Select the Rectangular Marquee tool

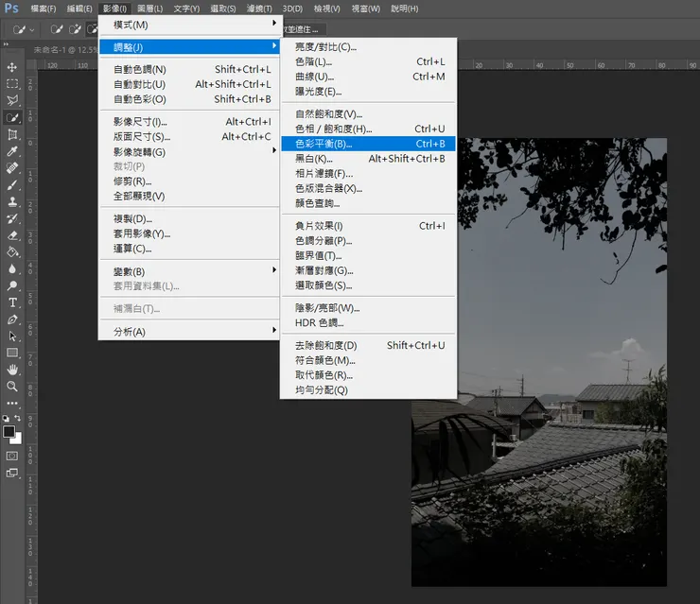point(12,84)
